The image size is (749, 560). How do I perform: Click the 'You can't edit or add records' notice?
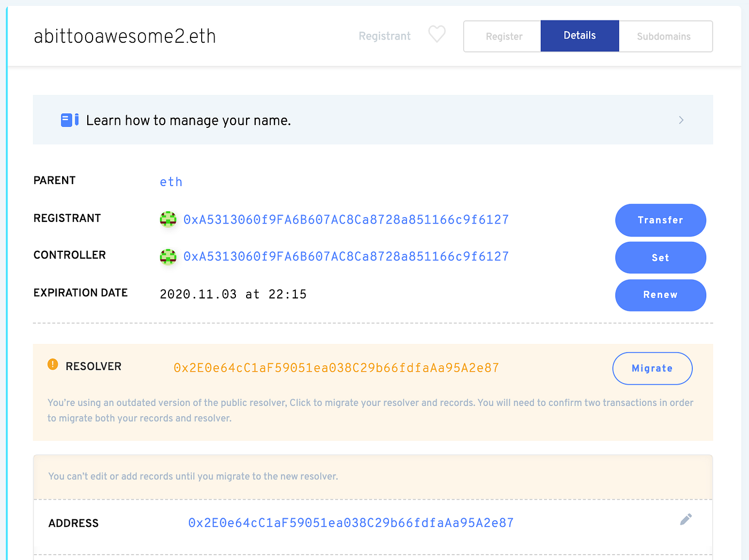(193, 476)
